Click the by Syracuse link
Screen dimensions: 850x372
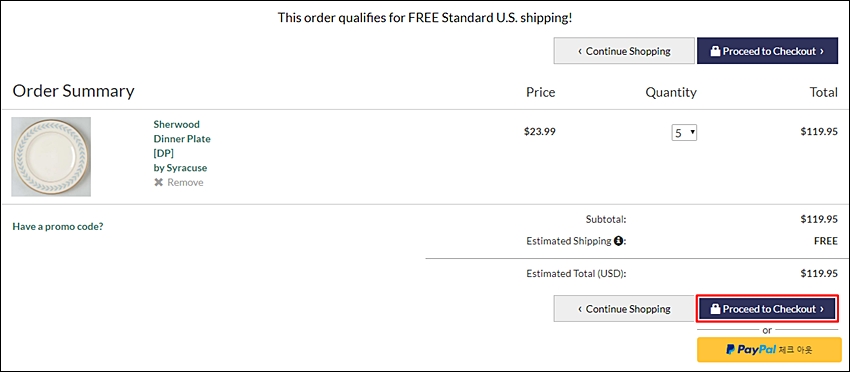(x=180, y=168)
